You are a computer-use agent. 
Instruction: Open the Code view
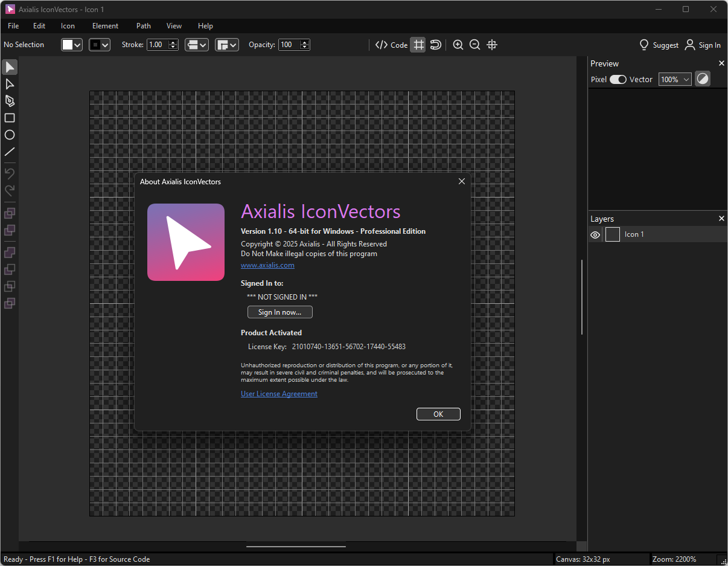pos(391,45)
